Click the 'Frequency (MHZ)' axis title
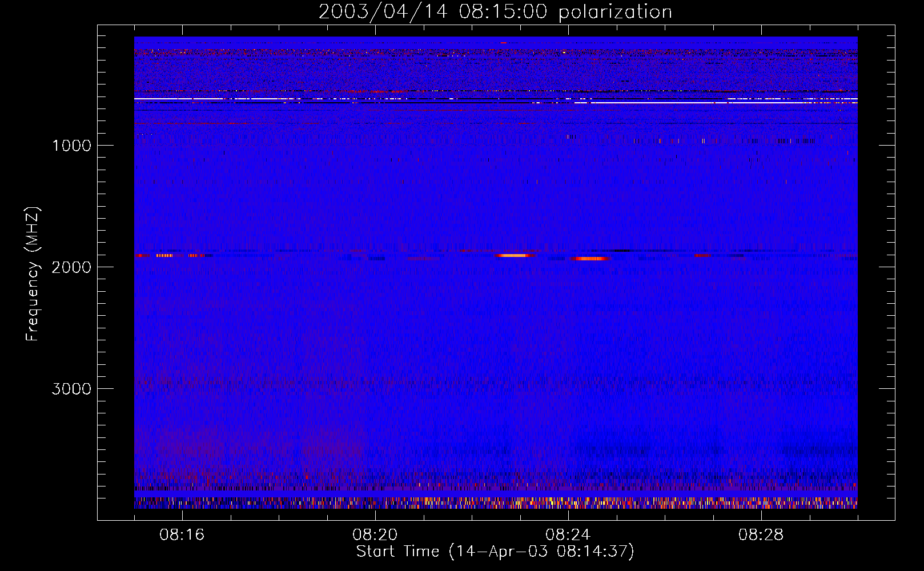924x571 pixels. click(33, 274)
